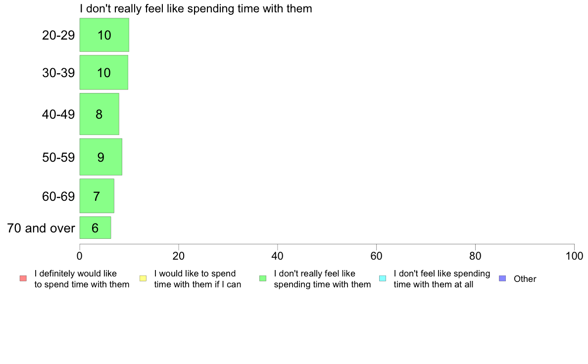Click the cyan legend swatch
This screenshot has width=588, height=364.
pyautogui.click(x=383, y=278)
